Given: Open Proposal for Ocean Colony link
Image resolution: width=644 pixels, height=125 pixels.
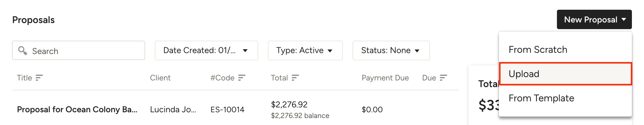Looking at the screenshot, I should coord(77,110).
